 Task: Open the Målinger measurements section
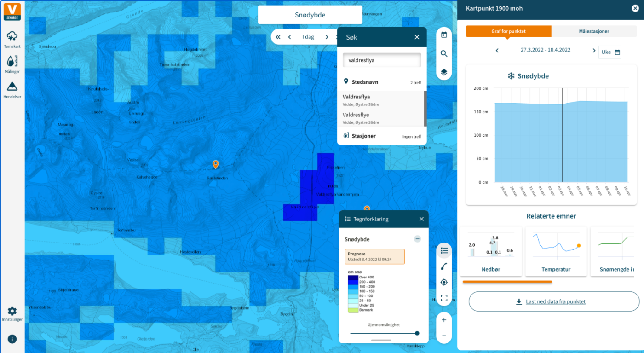pyautogui.click(x=12, y=65)
